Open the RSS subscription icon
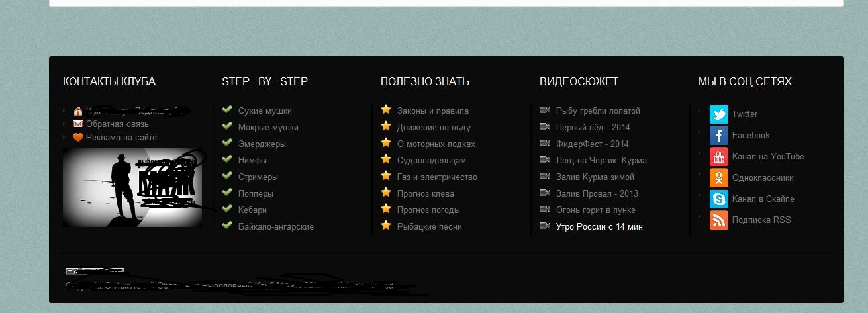868x313 pixels. 719,220
